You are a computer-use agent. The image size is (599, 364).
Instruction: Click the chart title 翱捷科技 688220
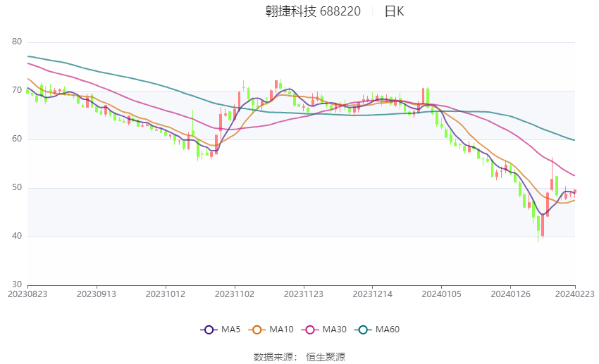tap(313, 11)
